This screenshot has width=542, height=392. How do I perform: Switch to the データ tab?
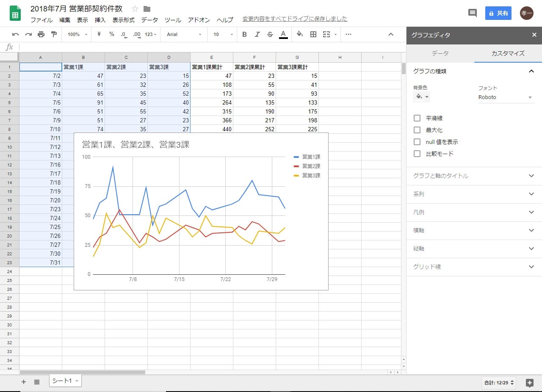coord(440,53)
